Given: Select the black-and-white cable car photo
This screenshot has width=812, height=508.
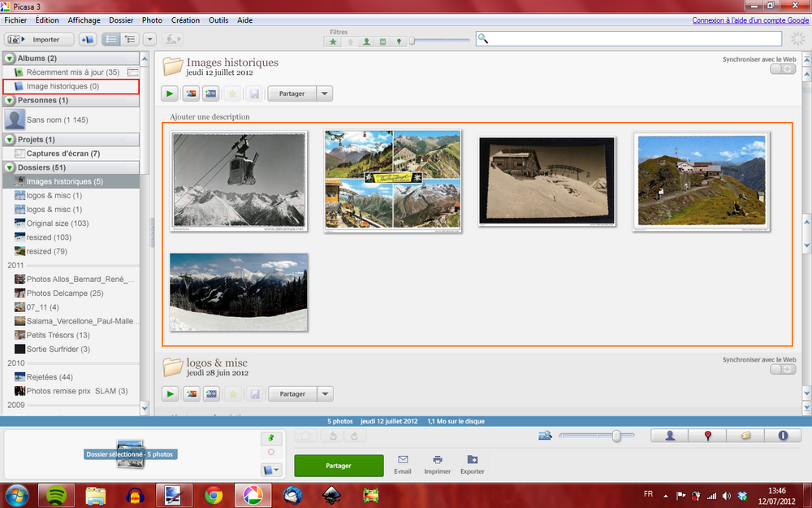Looking at the screenshot, I should [239, 181].
